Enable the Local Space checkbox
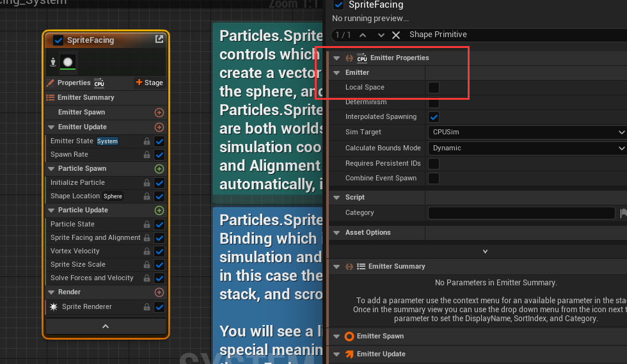The image size is (627, 364). tap(434, 88)
